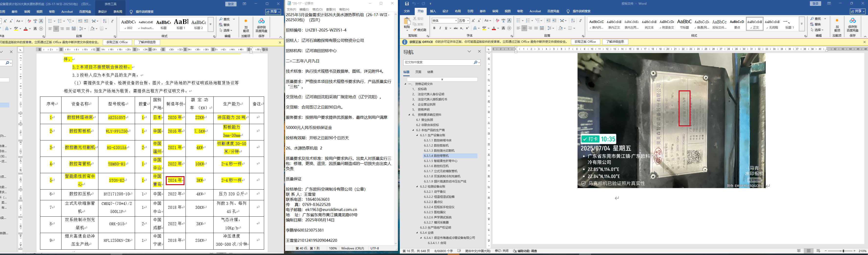Click the Bullets list icon in right Word
The image size is (868, 255).
pyautogui.click(x=518, y=21)
